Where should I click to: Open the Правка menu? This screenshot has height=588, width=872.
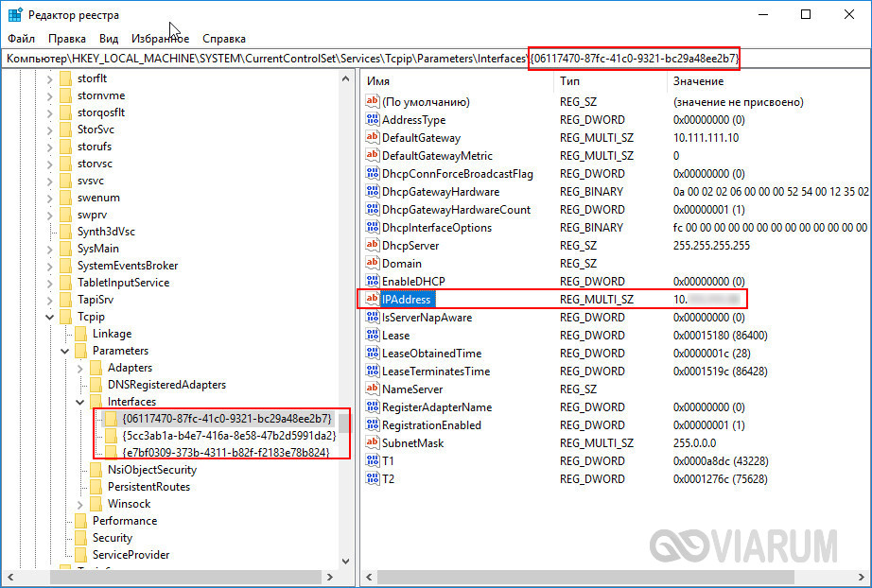pos(67,39)
